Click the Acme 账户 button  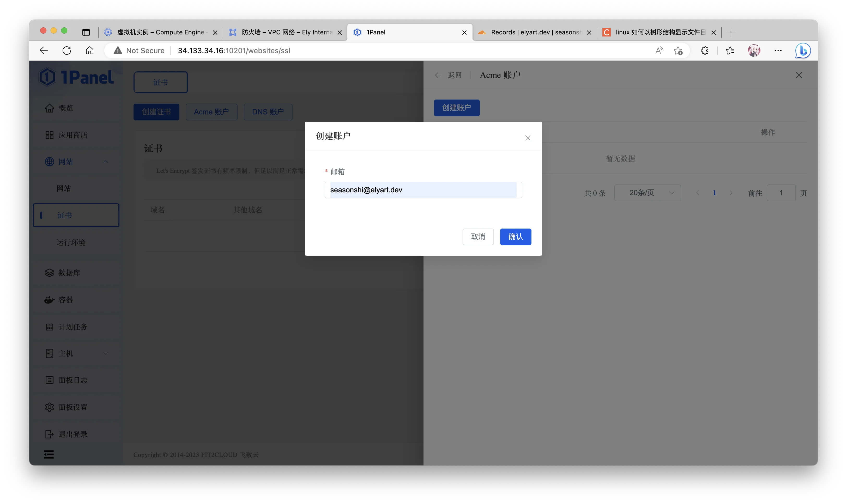pyautogui.click(x=211, y=112)
